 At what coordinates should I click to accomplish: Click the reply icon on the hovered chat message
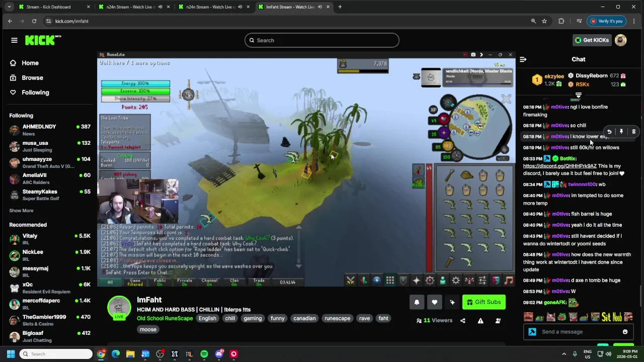[x=609, y=132]
